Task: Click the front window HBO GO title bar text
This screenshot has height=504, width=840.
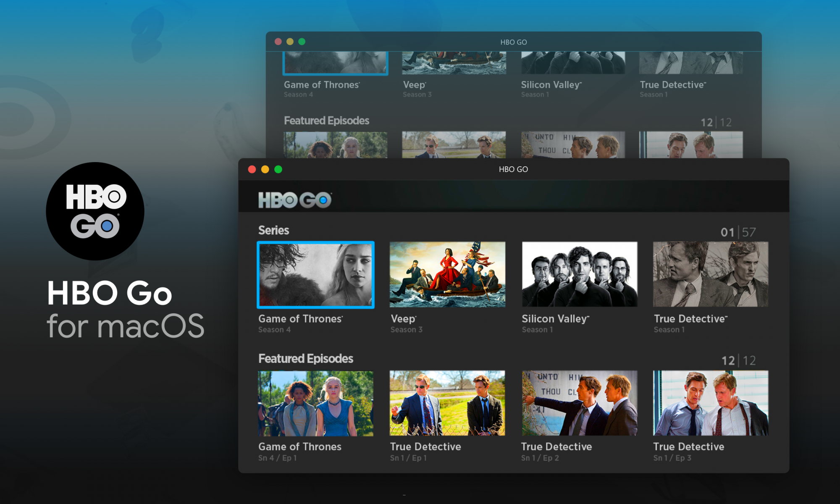Action: click(513, 169)
